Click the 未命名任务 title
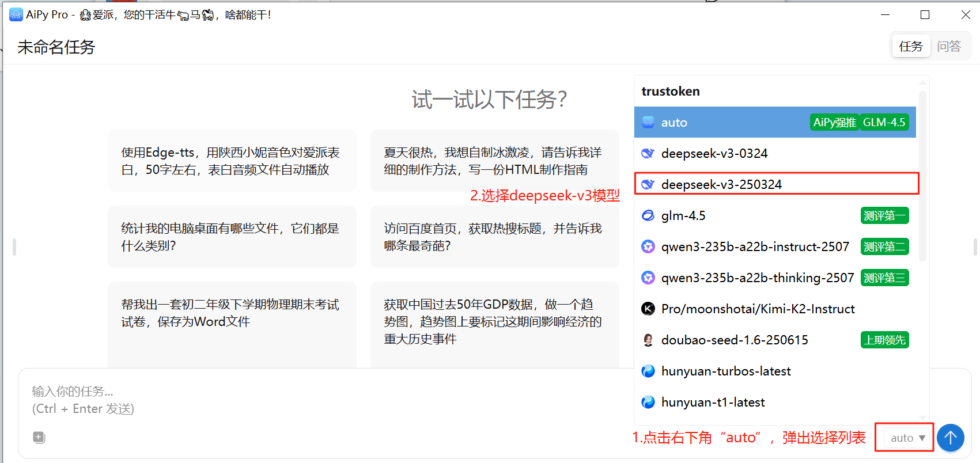Screen dimensions: 980x463 point(56,47)
